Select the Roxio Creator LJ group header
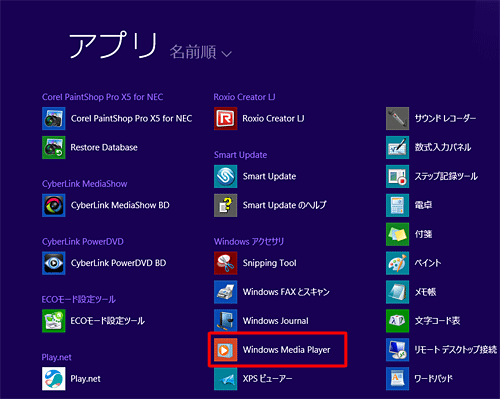The image size is (500, 399). [244, 97]
